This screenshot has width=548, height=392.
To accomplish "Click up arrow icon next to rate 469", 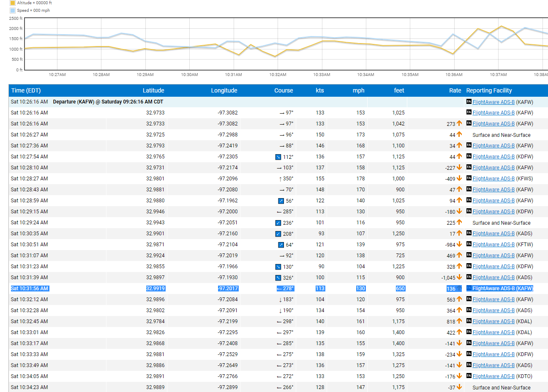I will click(459, 255).
